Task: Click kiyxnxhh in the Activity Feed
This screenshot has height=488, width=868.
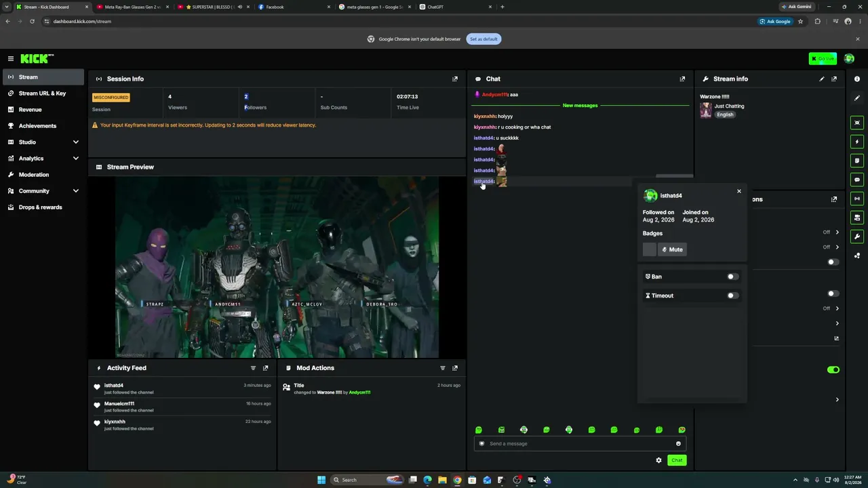Action: click(115, 422)
